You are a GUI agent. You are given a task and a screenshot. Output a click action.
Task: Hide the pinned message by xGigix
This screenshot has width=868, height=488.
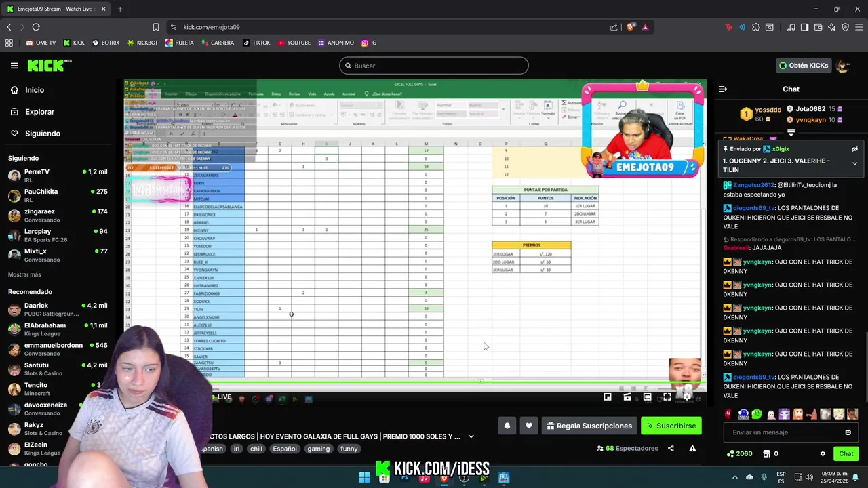pos(854,149)
